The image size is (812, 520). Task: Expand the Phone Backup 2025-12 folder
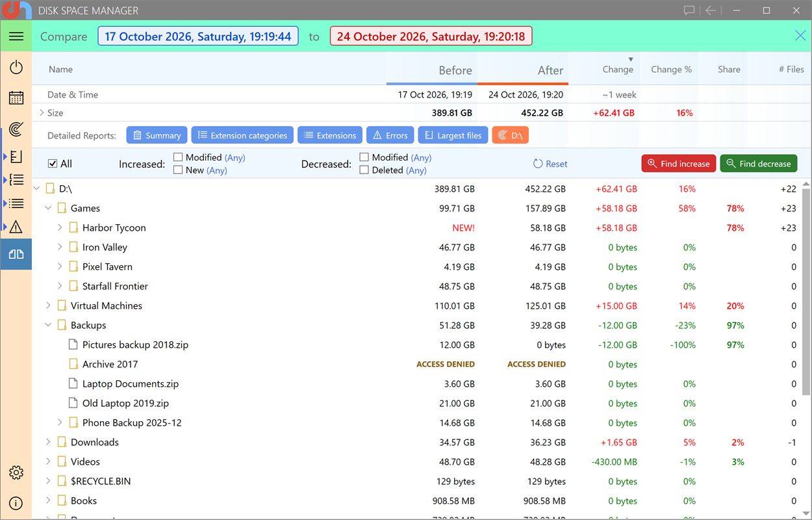point(60,422)
